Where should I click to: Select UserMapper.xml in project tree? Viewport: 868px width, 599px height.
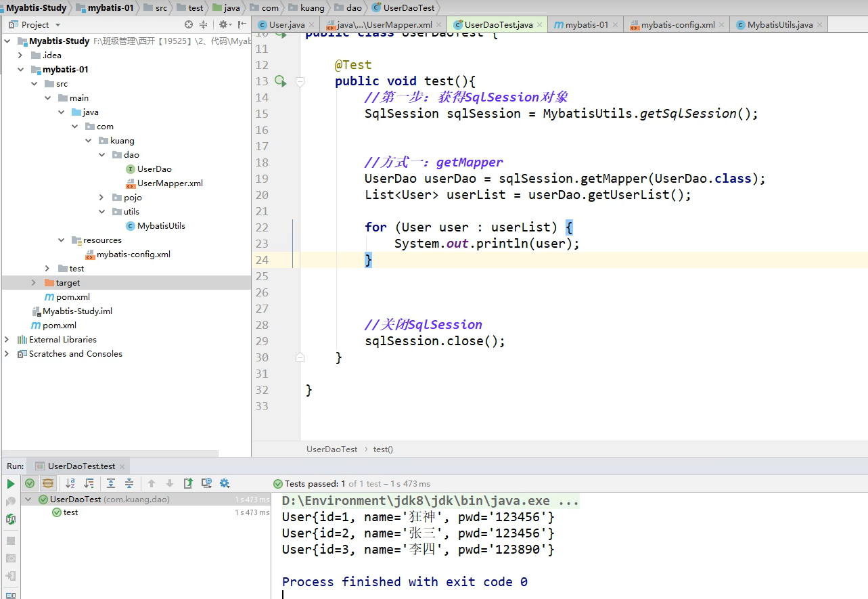click(164, 183)
